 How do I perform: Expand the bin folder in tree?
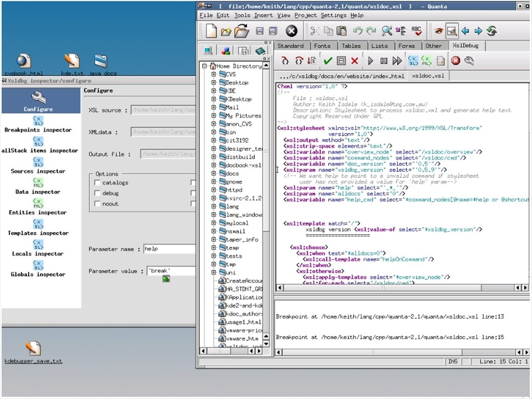pos(213,132)
